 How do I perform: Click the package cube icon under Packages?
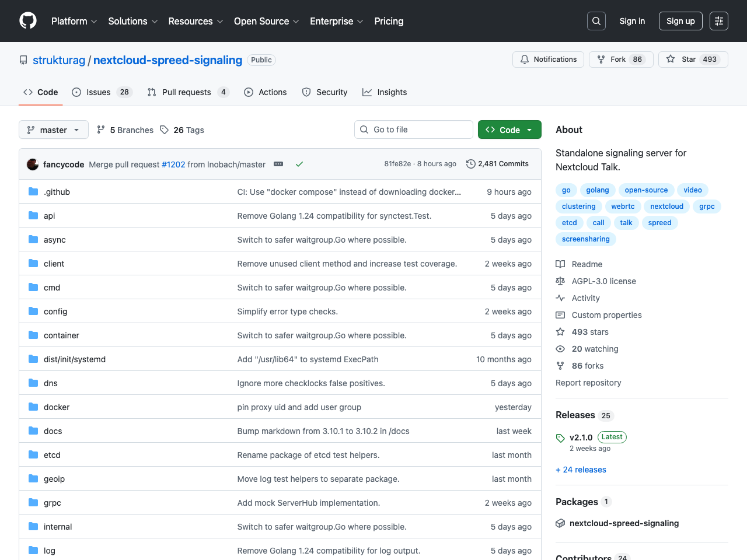560,523
